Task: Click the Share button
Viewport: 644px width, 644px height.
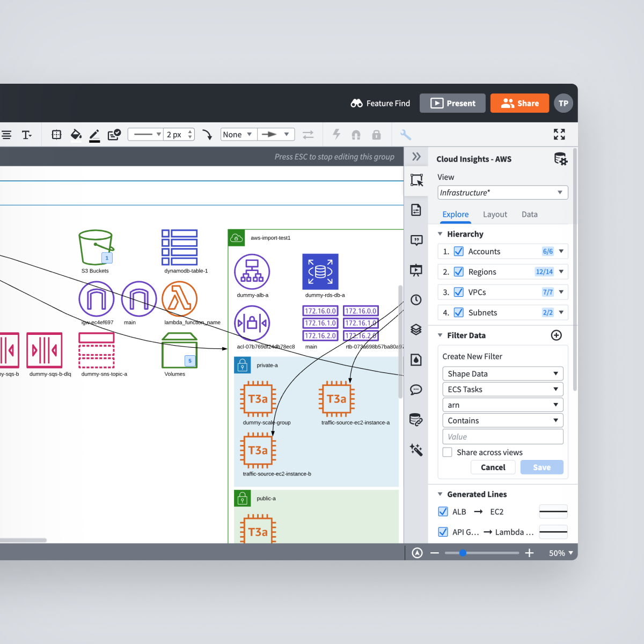Action: (x=519, y=103)
